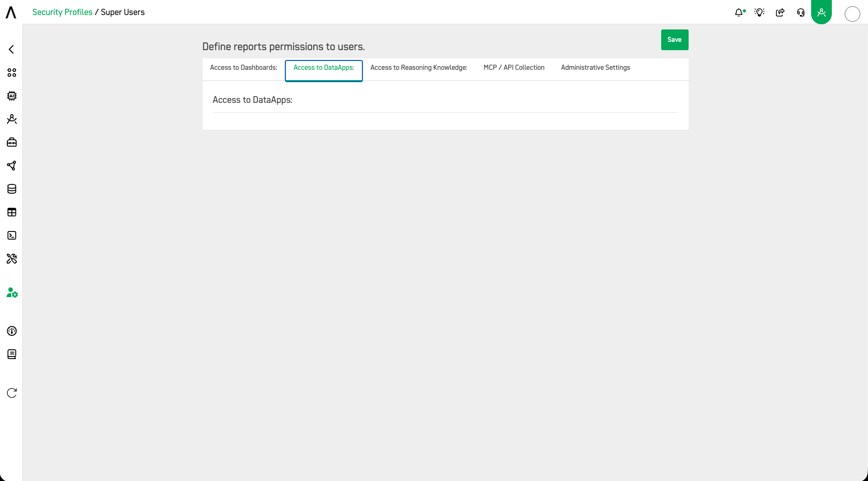Open the toolbox icon in sidebar
Viewport: 868px width, 481px height.
11,143
